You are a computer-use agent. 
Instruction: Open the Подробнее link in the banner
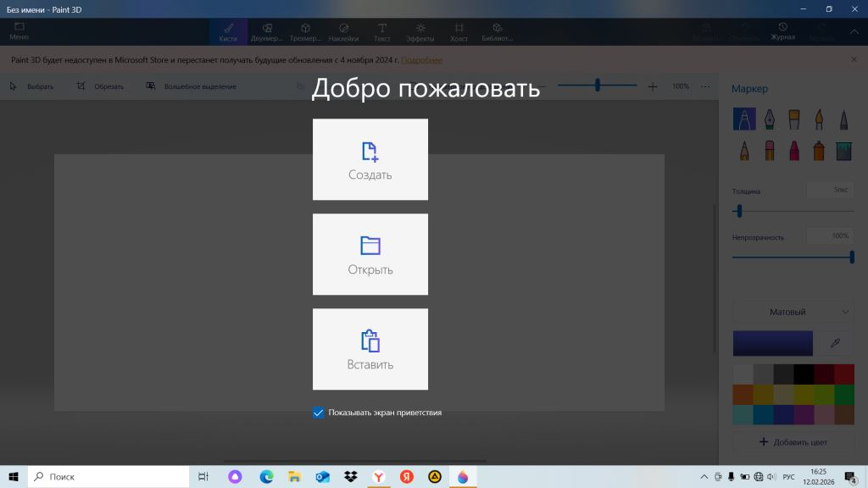421,60
